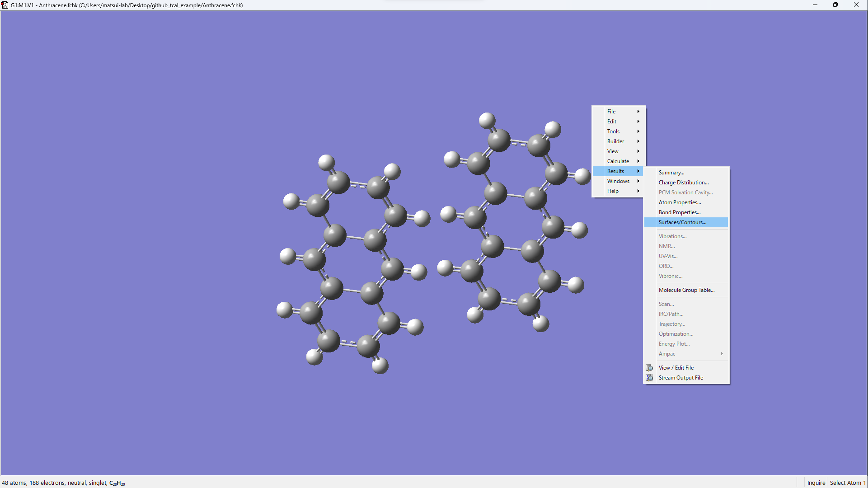Click the GaussView app icon in title bar

[x=5, y=5]
